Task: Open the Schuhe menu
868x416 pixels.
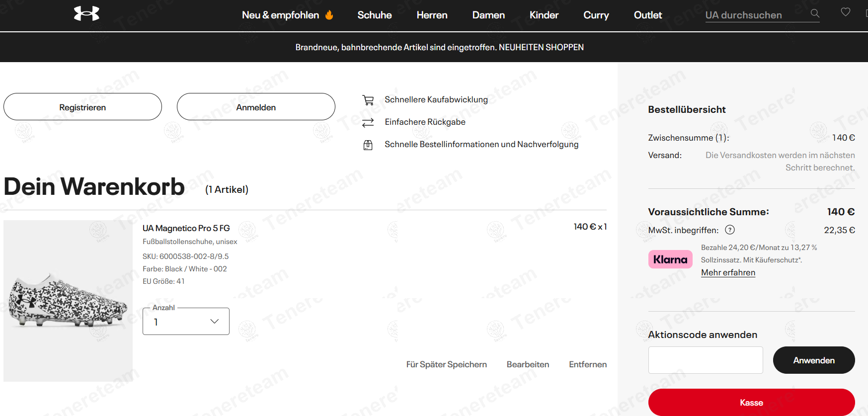Action: (375, 15)
